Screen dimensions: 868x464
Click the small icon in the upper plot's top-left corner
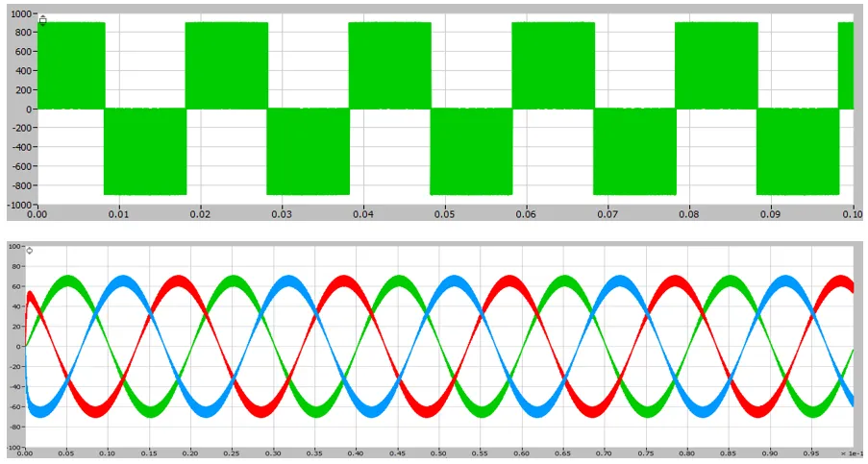pyautogui.click(x=42, y=19)
